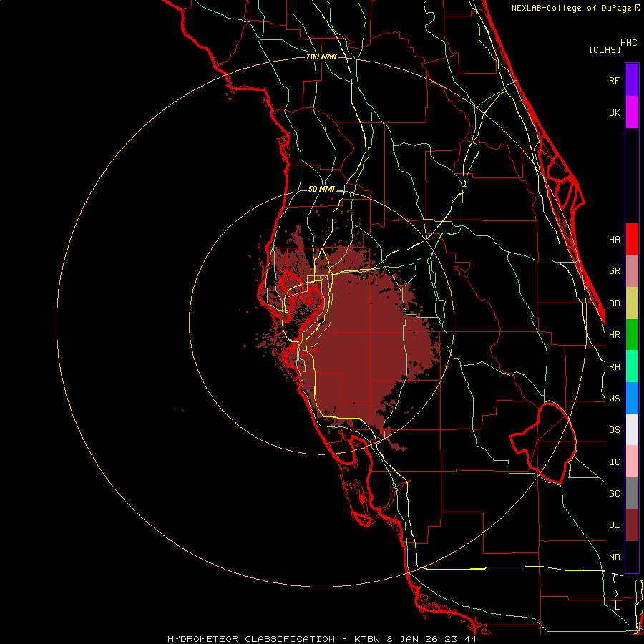644x644 pixels.
Task: Click the BD legend label
Action: point(614,303)
